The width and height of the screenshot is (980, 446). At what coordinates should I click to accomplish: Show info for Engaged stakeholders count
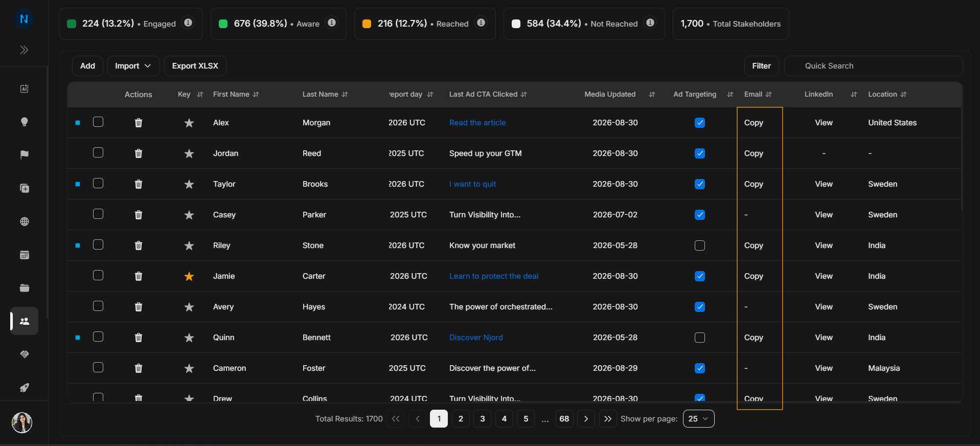(188, 23)
